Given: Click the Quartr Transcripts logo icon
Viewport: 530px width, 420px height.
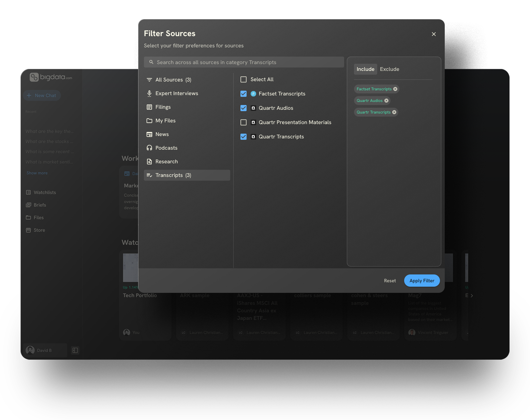Looking at the screenshot, I should coord(253,137).
